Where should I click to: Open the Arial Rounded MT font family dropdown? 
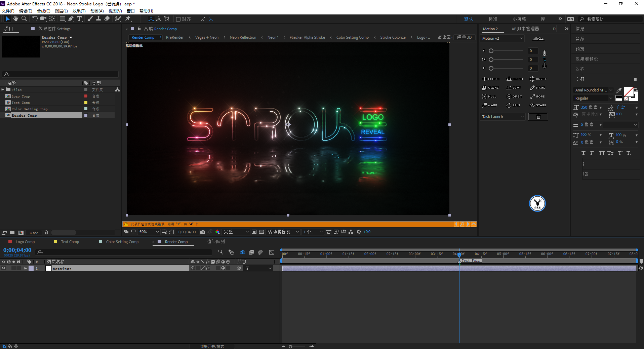[x=593, y=90]
